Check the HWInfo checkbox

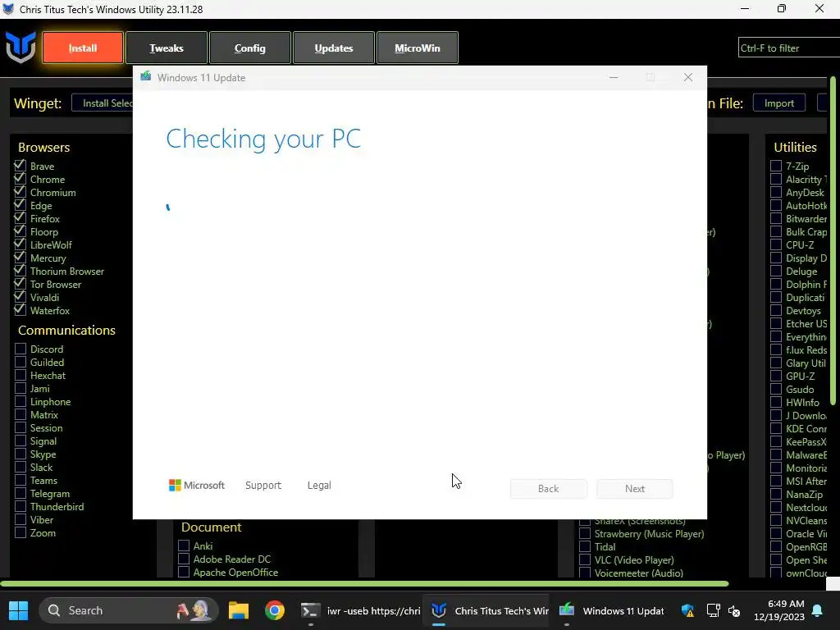(776, 402)
